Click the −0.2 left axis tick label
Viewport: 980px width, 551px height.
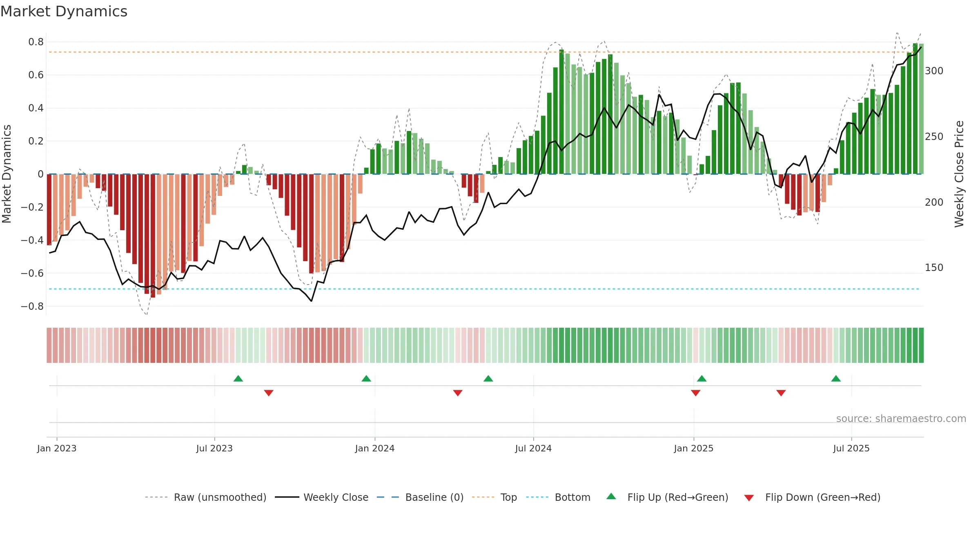coord(32,207)
